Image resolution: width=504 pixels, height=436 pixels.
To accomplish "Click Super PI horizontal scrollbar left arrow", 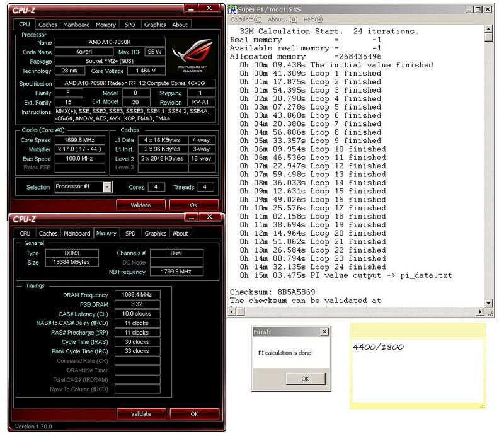I will pos(231,312).
